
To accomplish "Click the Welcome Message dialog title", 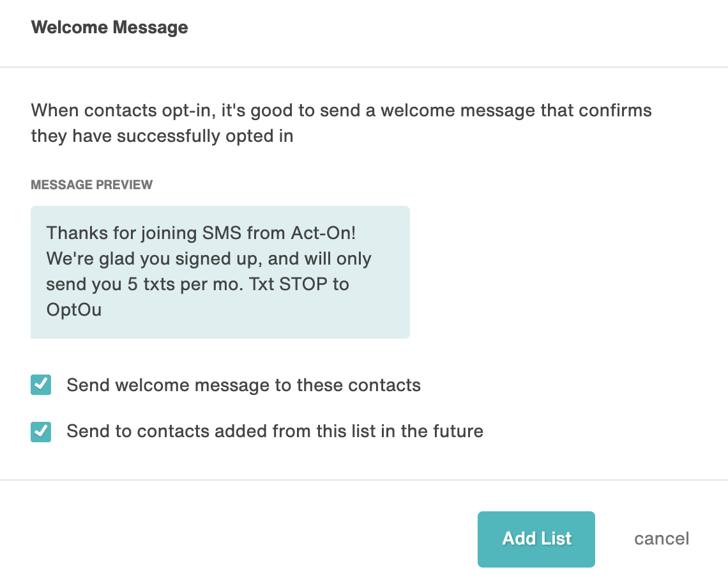I will point(109,27).
